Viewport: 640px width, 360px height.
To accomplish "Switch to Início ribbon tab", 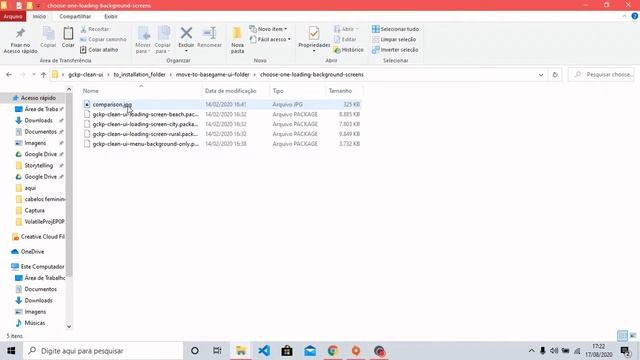I will pos(39,16).
